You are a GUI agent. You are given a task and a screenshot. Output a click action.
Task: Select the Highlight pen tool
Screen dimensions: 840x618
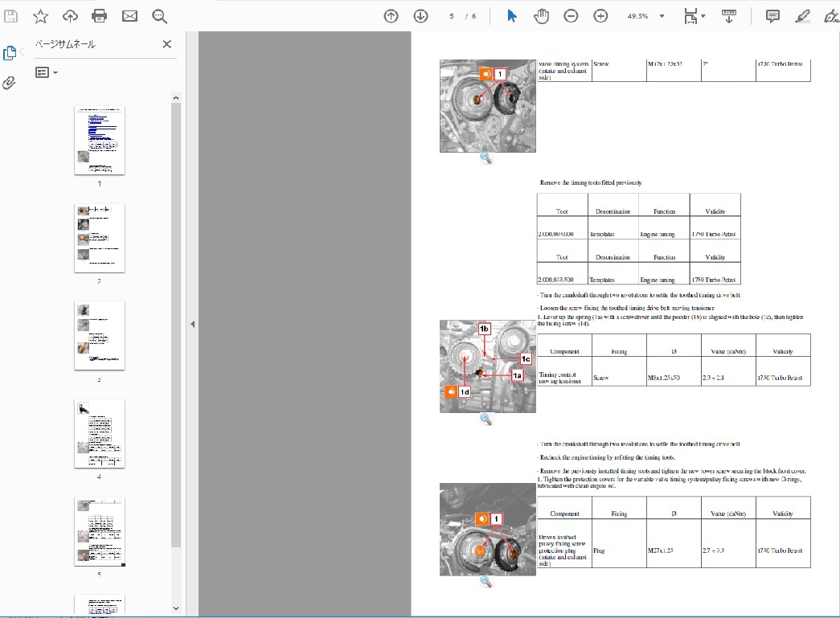(802, 16)
